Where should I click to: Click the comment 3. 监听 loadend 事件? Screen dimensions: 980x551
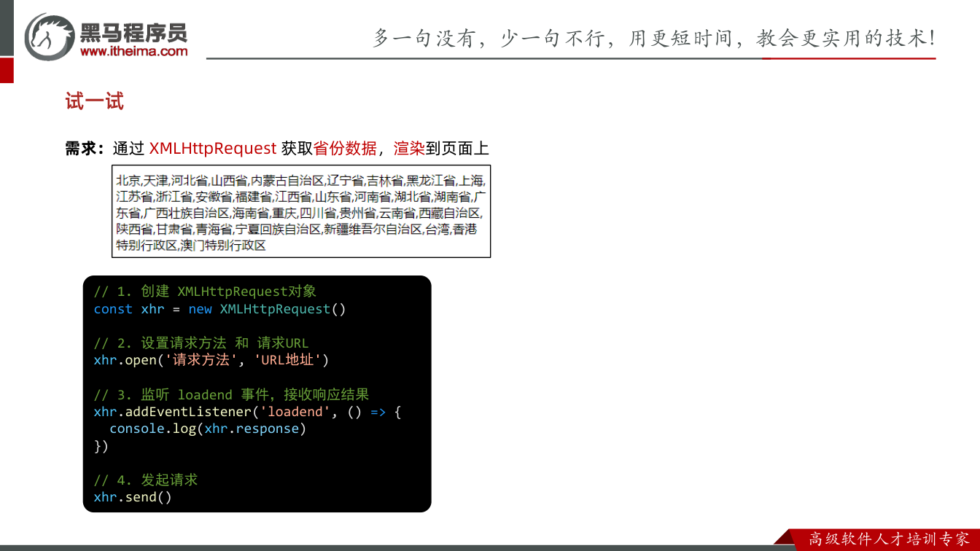(231, 394)
